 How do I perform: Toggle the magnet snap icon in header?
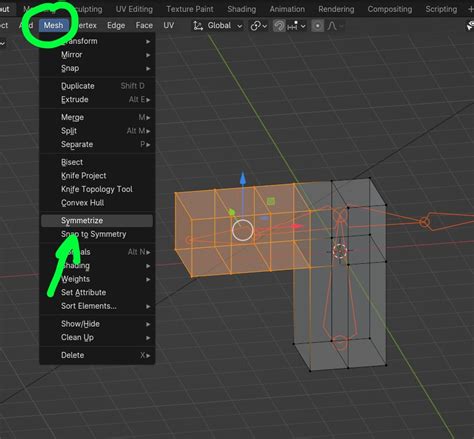pos(279,26)
